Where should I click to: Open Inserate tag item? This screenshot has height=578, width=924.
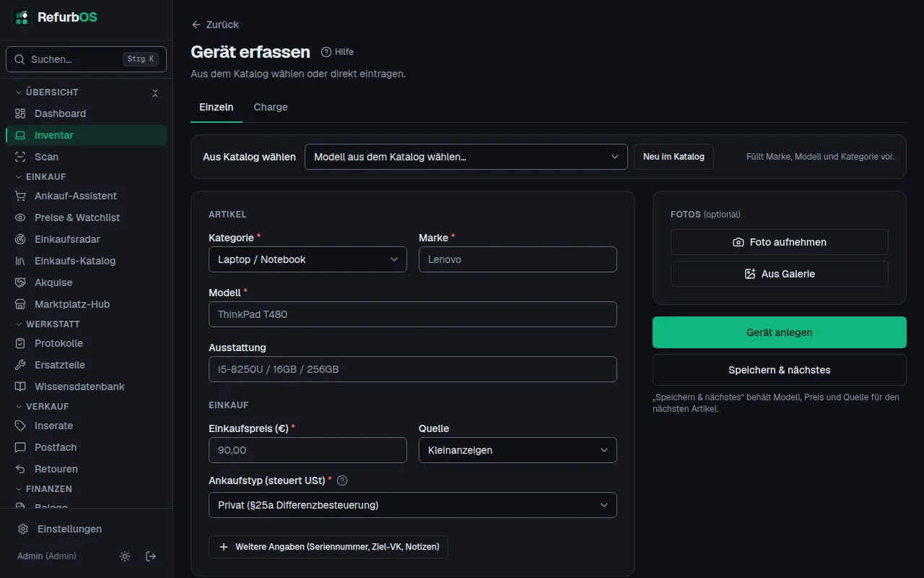86,426
